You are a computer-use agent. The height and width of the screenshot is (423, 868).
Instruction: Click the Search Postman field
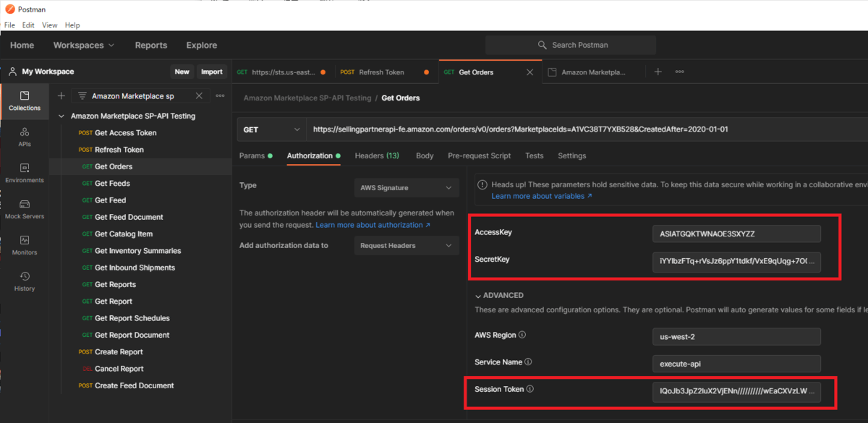tap(571, 45)
